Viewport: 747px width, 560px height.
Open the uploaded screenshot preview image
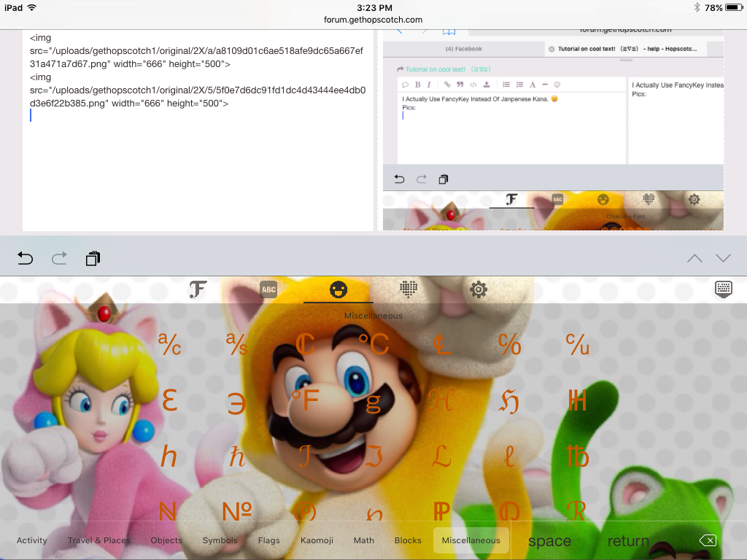click(x=553, y=130)
